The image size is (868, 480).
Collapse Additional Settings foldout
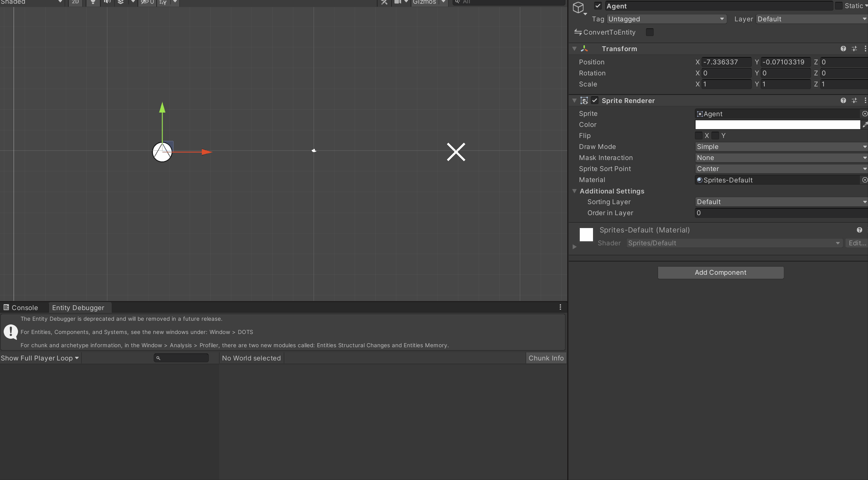click(x=574, y=191)
